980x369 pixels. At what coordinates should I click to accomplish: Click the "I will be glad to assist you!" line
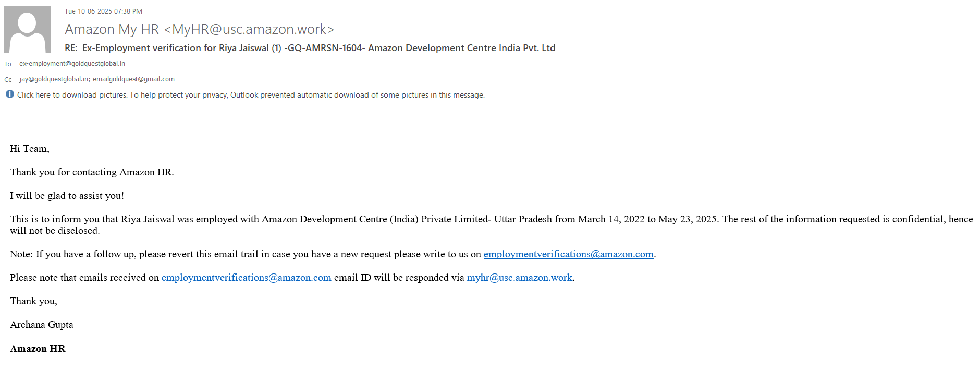pos(67,196)
